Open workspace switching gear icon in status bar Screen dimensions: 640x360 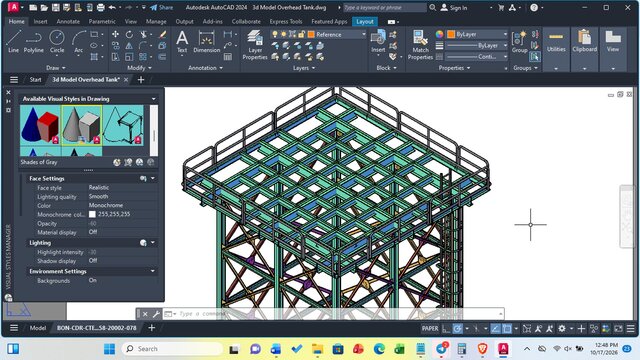tap(562, 328)
